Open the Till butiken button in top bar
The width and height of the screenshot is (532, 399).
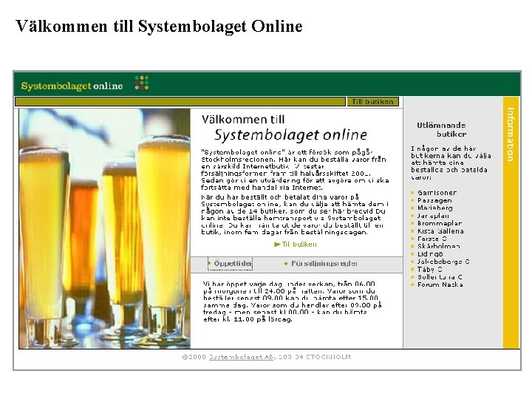click(372, 101)
